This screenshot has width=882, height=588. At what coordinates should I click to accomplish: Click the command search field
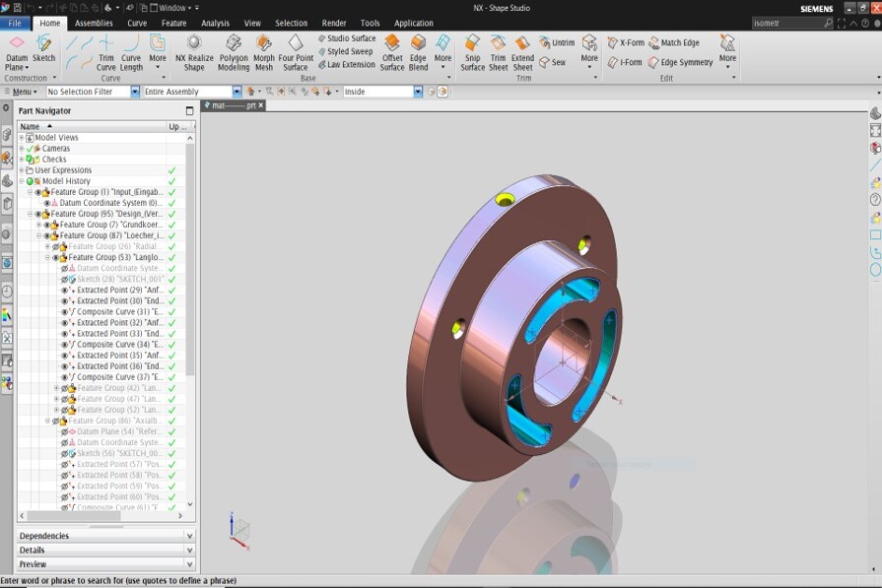786,23
